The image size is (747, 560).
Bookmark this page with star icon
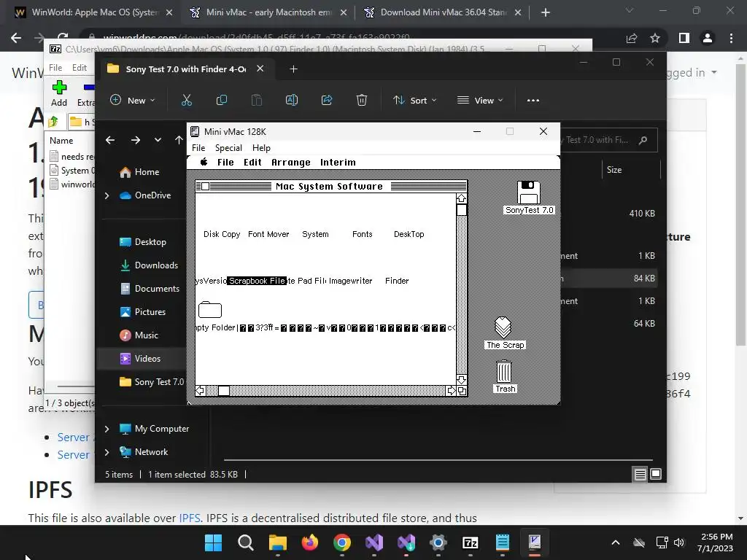[655, 38]
